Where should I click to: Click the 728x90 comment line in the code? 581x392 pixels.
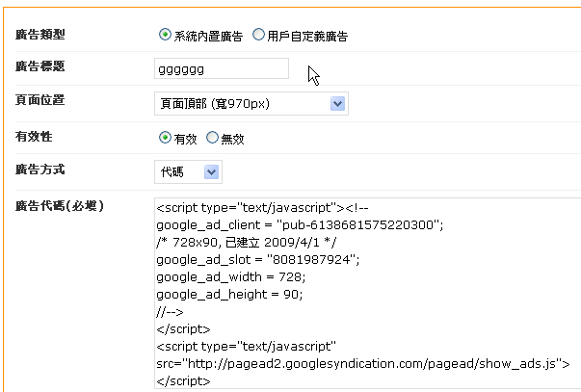pyautogui.click(x=247, y=243)
